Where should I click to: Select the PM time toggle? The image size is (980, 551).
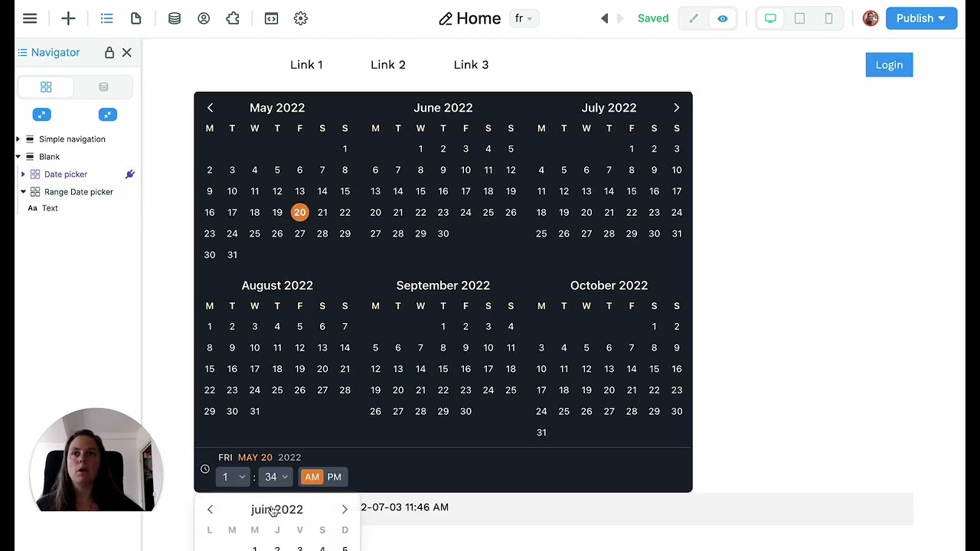tap(335, 477)
